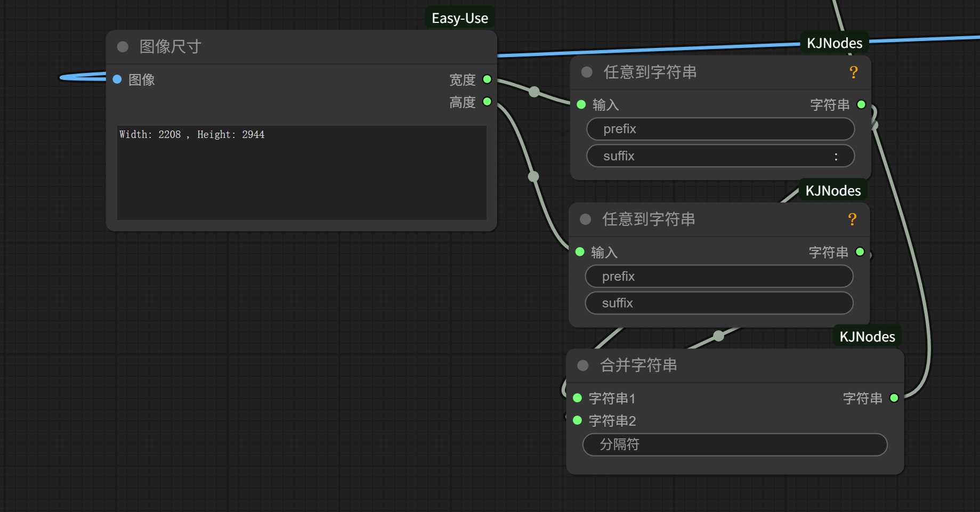The height and width of the screenshot is (512, 980).
Task: Click the Width/Height text output area
Action: [301, 173]
